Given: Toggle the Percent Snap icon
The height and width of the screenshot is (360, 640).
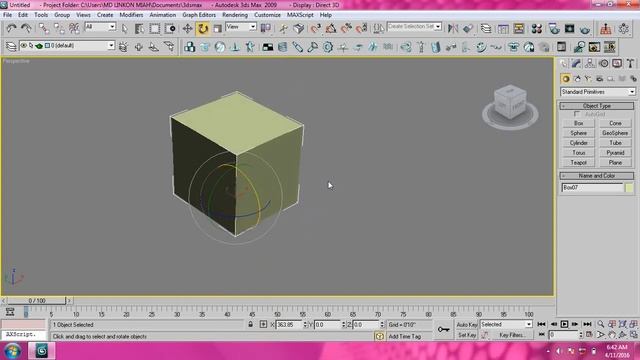Looking at the screenshot, I should point(347,28).
